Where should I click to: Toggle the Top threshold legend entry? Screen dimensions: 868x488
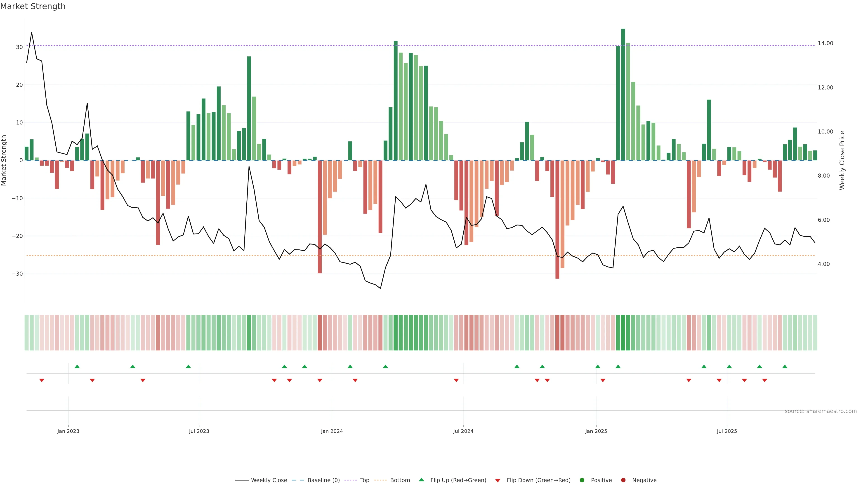click(364, 480)
